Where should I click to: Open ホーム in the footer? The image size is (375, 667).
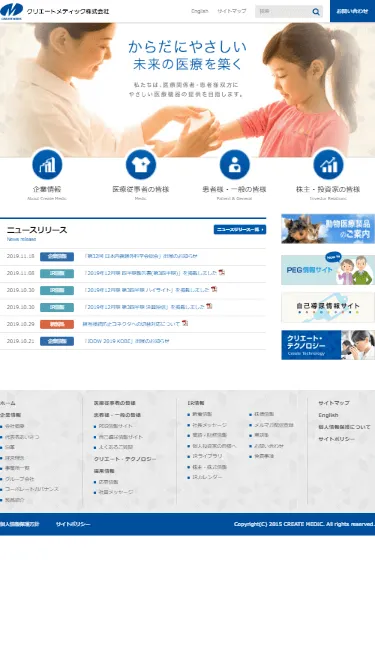[x=8, y=403]
